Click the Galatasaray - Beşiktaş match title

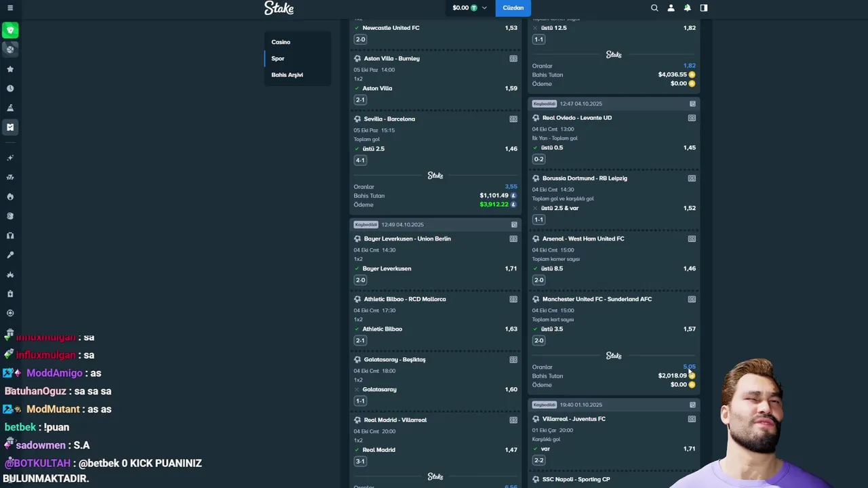click(395, 359)
